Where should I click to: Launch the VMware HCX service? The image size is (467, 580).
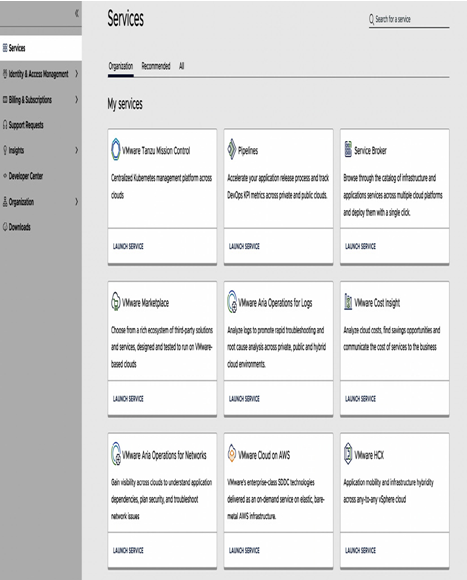[x=360, y=550]
